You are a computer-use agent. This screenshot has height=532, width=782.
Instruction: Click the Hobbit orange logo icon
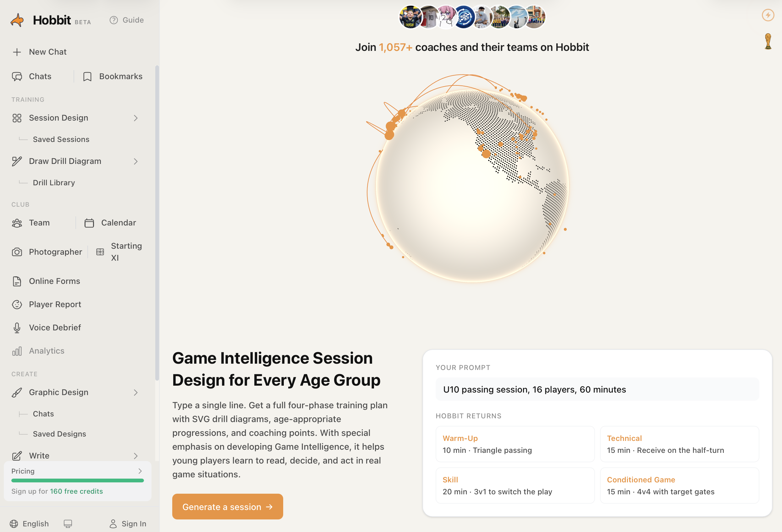17,20
